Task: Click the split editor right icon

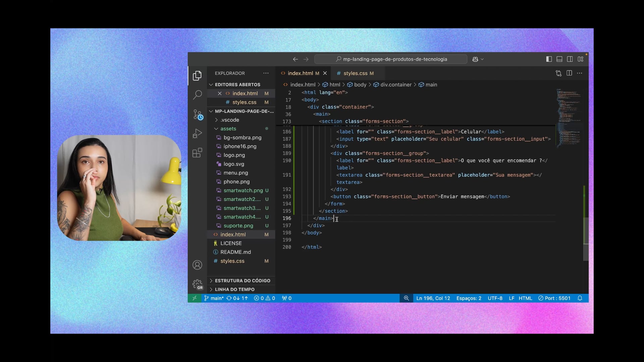Action: pyautogui.click(x=569, y=73)
